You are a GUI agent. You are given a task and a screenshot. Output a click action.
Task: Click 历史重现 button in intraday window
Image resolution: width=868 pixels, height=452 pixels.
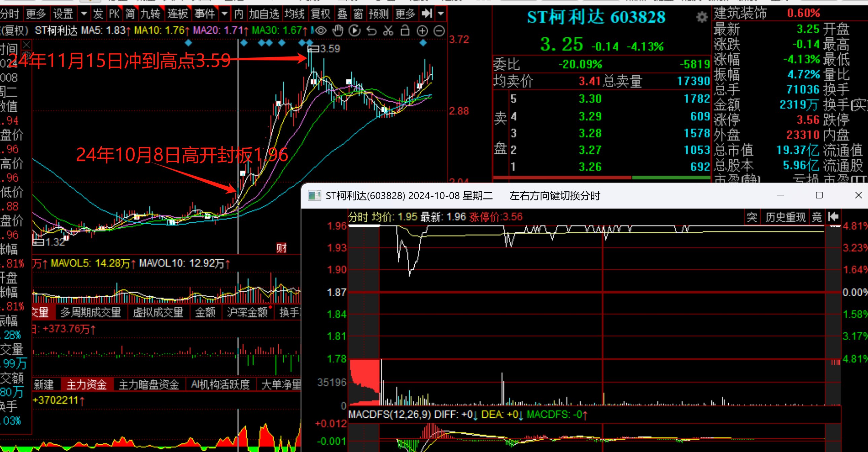pyautogui.click(x=785, y=217)
